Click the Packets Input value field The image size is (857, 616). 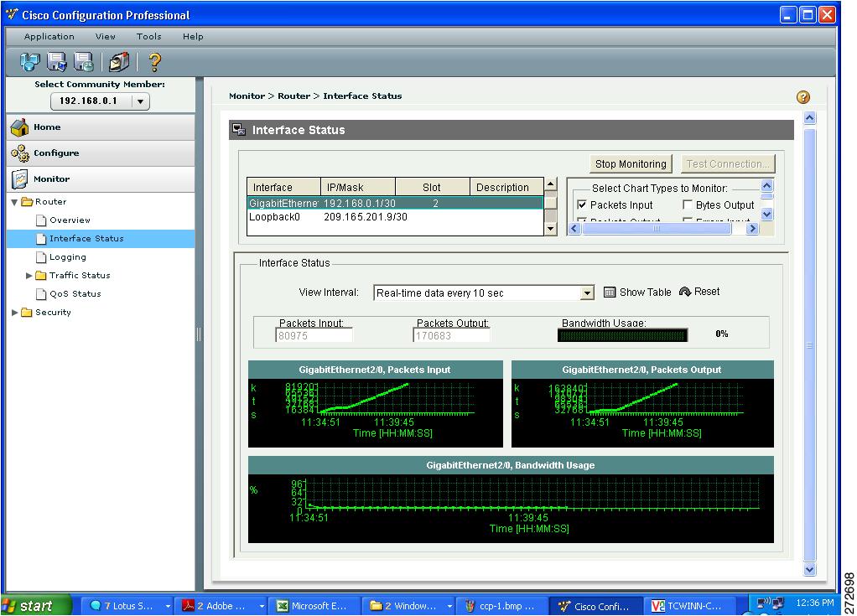click(314, 336)
